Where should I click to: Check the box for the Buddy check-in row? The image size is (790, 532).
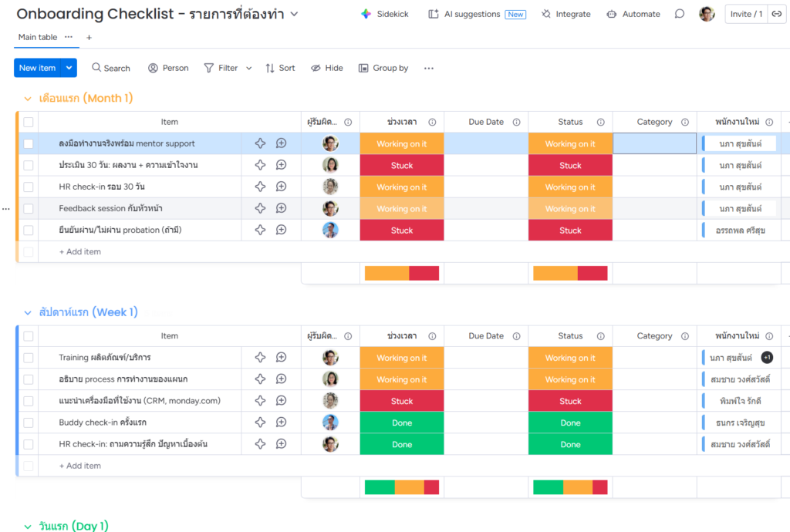[29, 423]
